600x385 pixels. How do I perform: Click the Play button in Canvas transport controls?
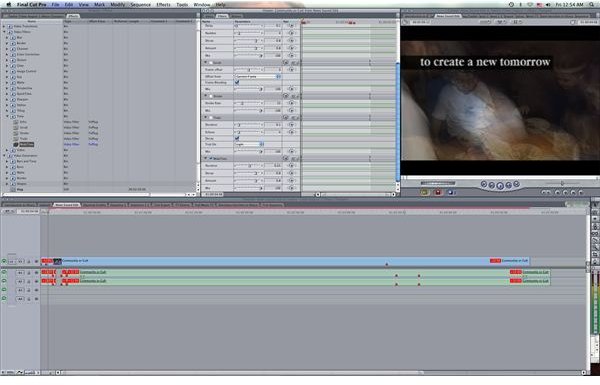click(500, 186)
